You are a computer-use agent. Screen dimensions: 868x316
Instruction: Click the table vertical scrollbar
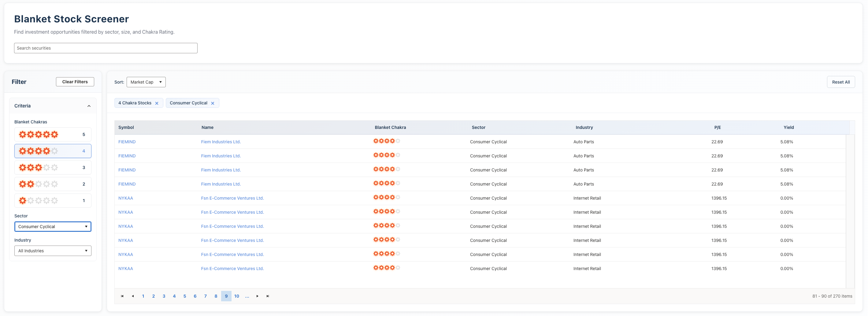[x=850, y=211]
